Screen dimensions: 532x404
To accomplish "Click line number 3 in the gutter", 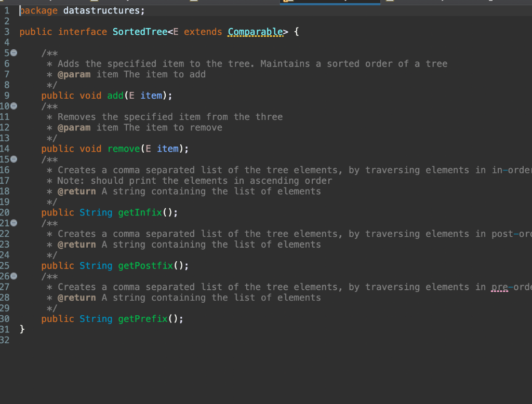I will 7,32.
